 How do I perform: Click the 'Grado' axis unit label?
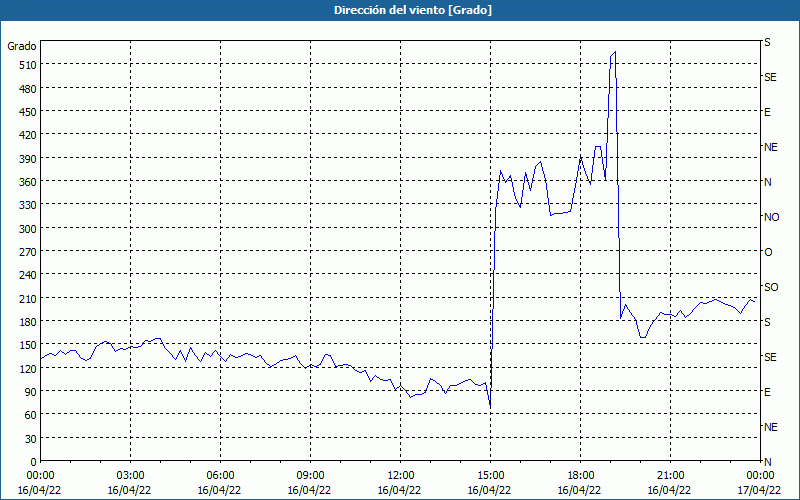click(22, 46)
